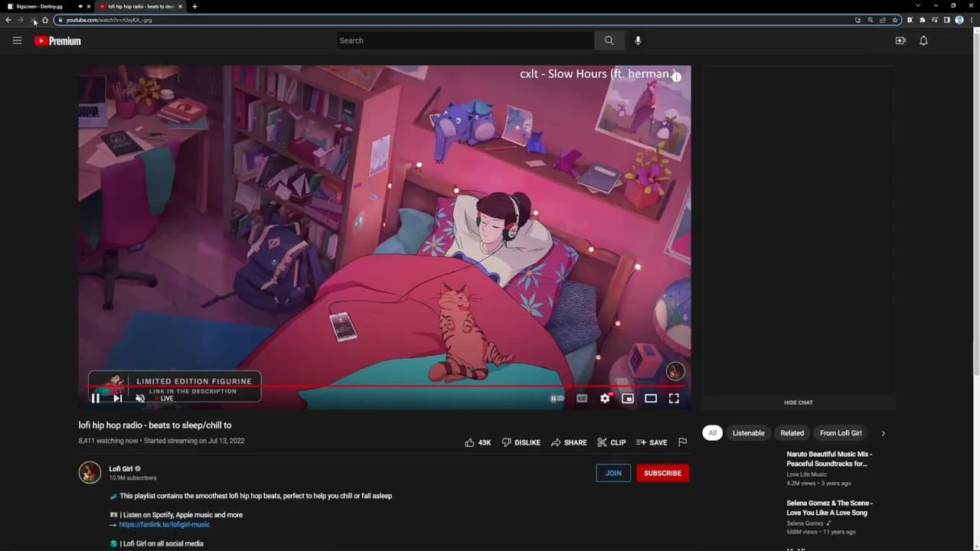
Task: Open the video player settings gear
Action: coord(605,398)
